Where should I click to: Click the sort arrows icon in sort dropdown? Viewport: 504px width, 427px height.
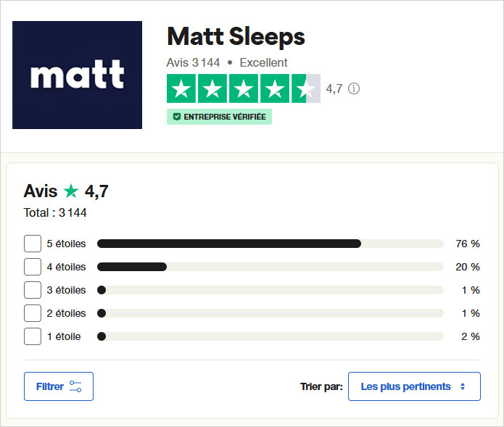(463, 387)
